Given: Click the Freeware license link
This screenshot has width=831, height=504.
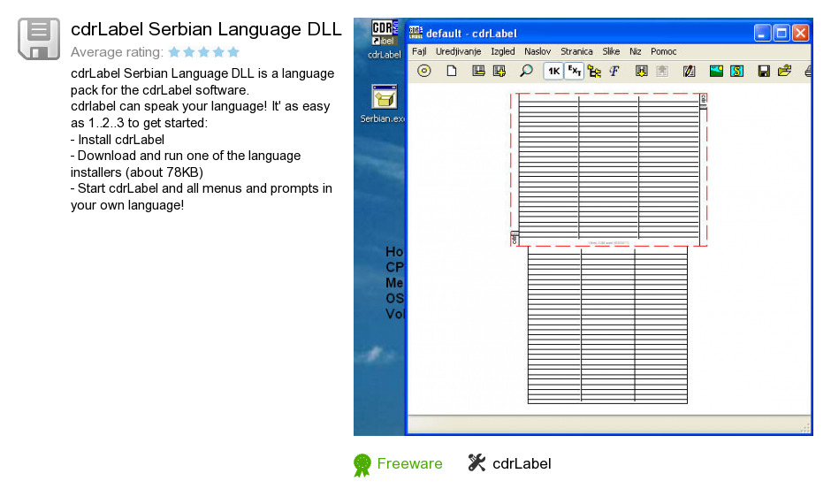Looking at the screenshot, I should click(409, 463).
